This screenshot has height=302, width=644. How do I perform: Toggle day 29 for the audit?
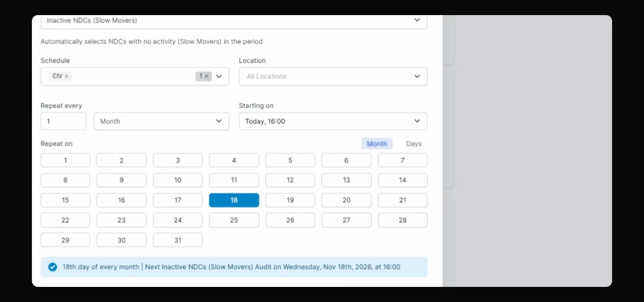coord(65,240)
